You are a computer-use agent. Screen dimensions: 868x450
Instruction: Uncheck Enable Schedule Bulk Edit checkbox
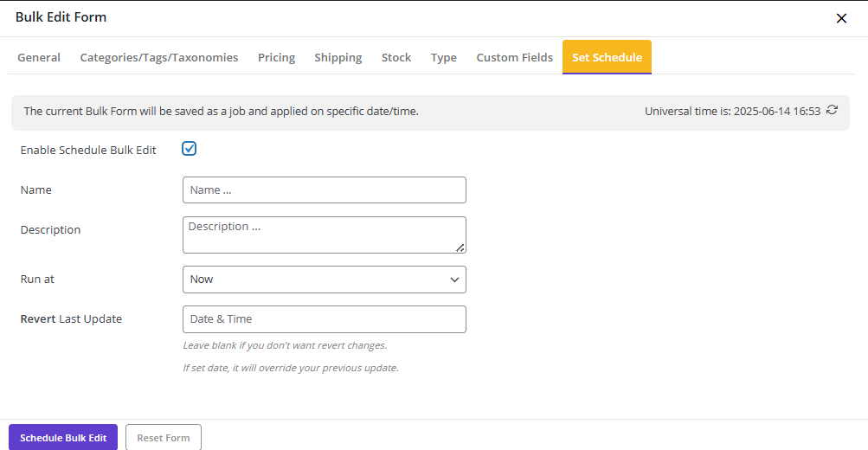[190, 148]
